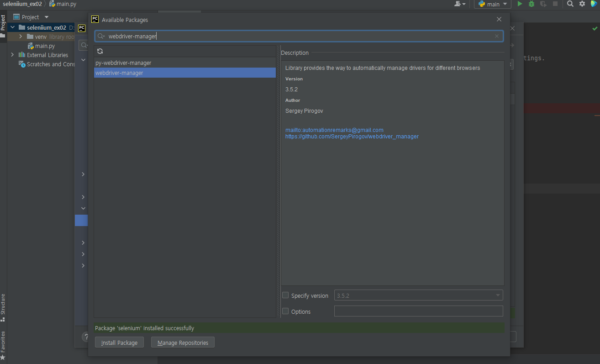Collapse the seleniium_ex02 project node
The image size is (600, 364).
[x=12, y=27]
